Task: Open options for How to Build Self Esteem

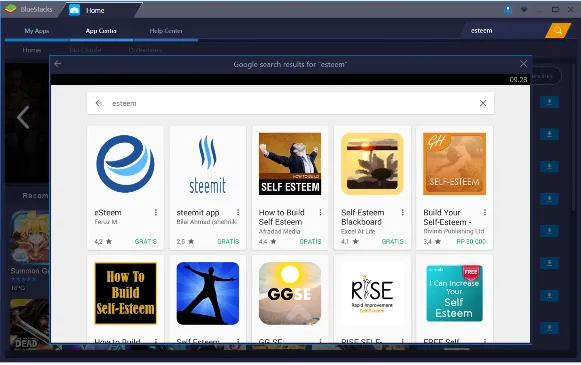Action: tap(320, 212)
